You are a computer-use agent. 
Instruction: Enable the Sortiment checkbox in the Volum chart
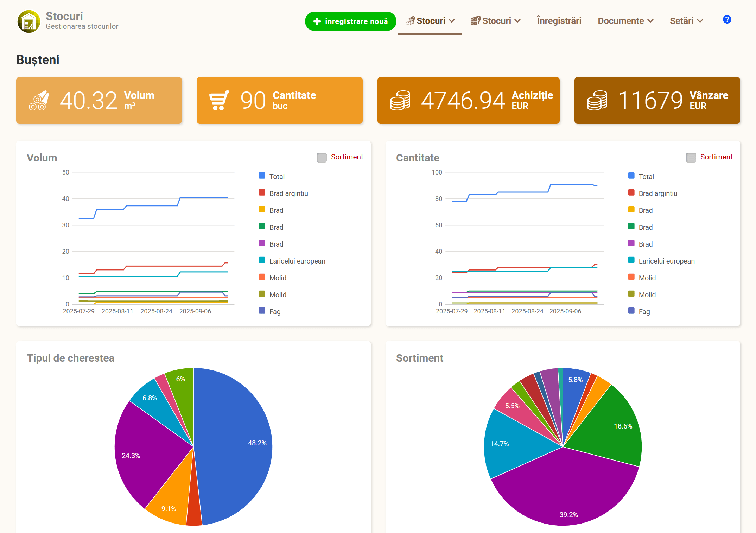pyautogui.click(x=322, y=157)
